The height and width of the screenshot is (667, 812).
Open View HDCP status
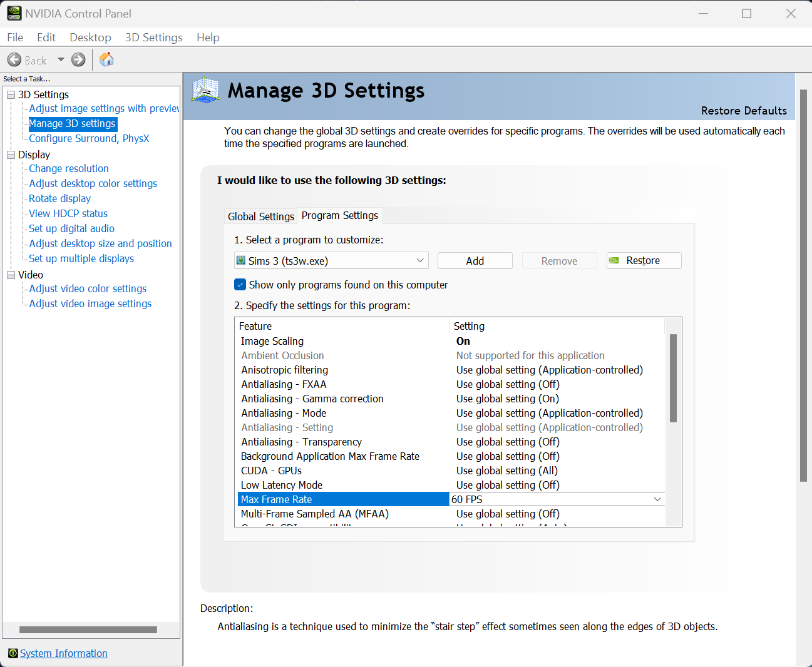[x=68, y=213]
